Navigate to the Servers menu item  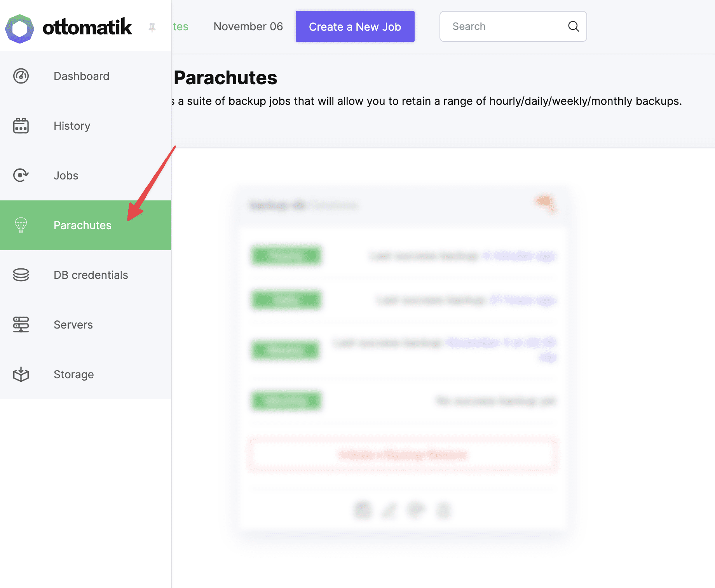click(x=73, y=325)
